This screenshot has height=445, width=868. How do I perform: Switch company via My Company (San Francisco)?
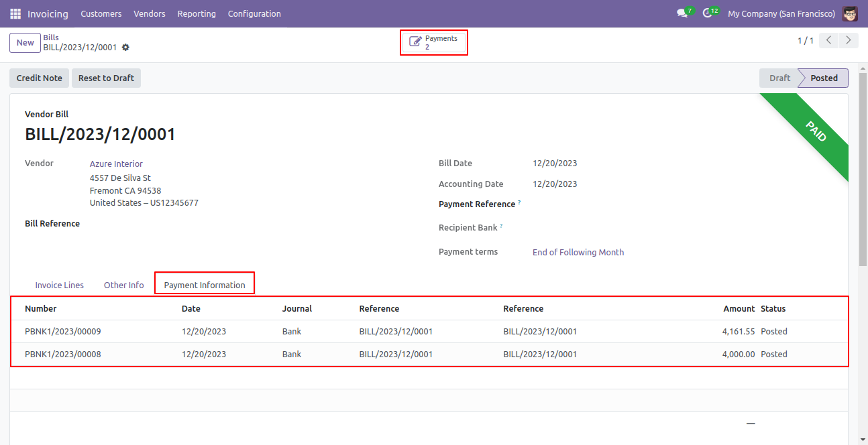point(781,13)
